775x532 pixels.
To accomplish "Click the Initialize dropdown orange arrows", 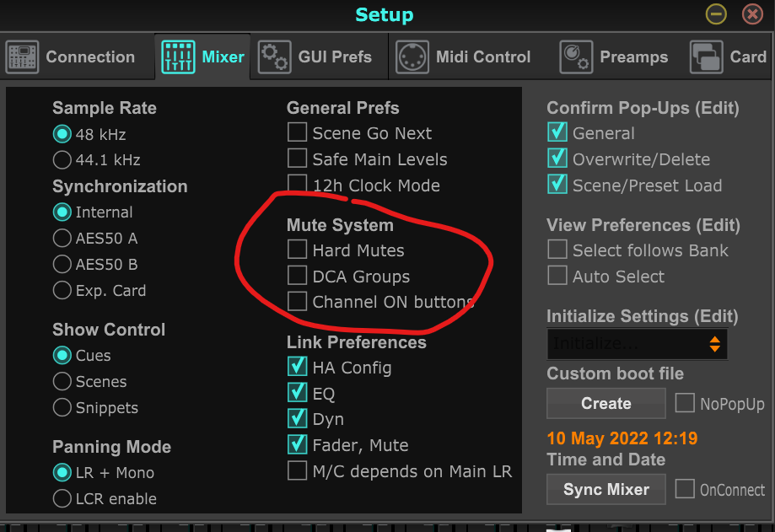I will click(714, 344).
